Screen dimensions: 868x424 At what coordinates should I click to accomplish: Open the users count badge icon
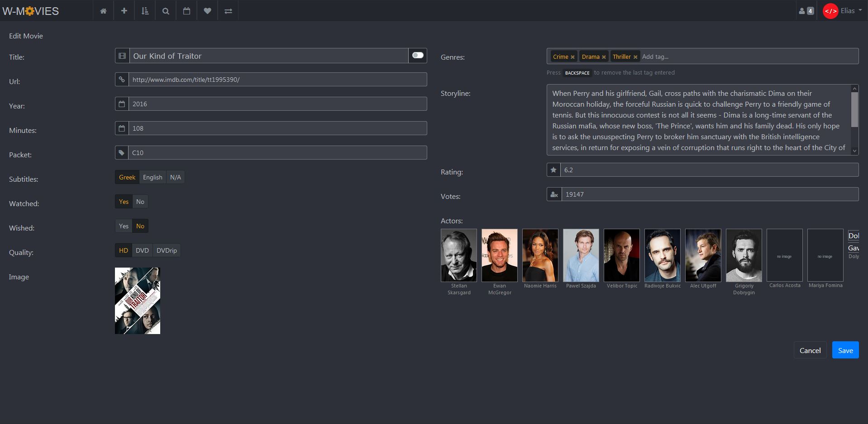pos(806,11)
